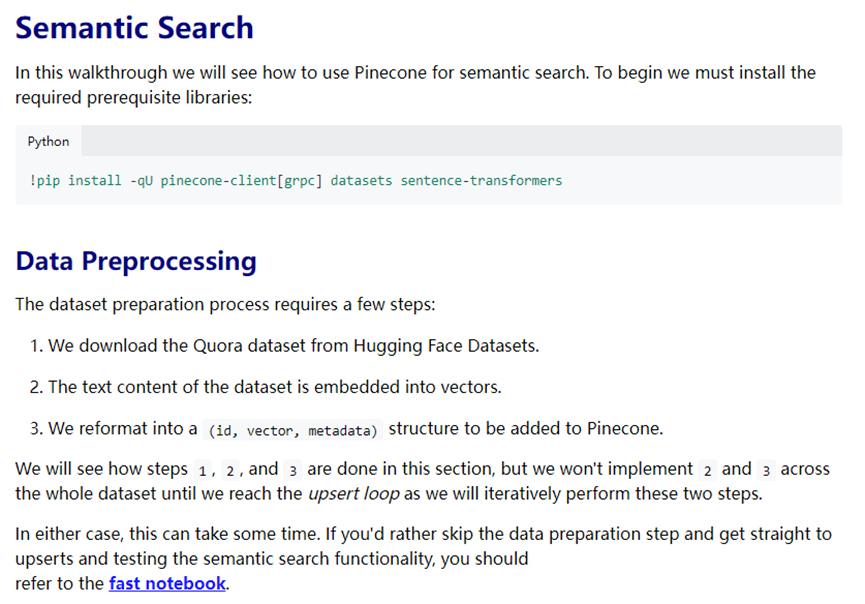
Task: Click the pip install command code line
Action: [x=296, y=181]
